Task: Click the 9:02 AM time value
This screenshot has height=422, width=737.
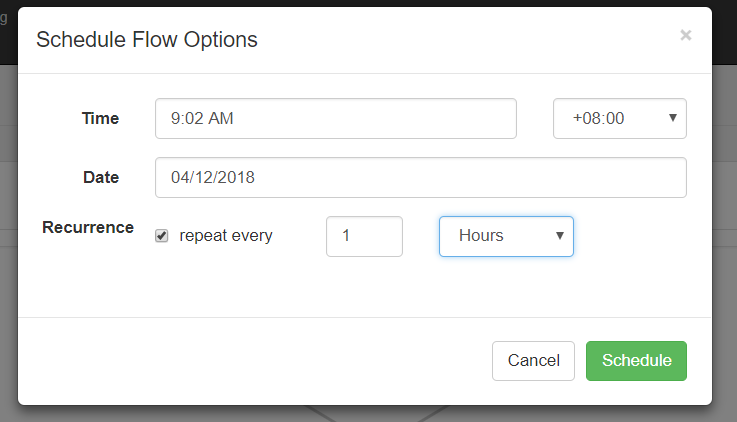Action: point(203,118)
